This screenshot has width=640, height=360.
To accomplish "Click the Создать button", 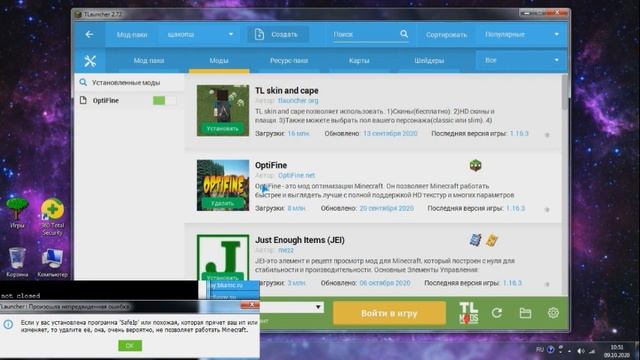I will click(x=278, y=35).
